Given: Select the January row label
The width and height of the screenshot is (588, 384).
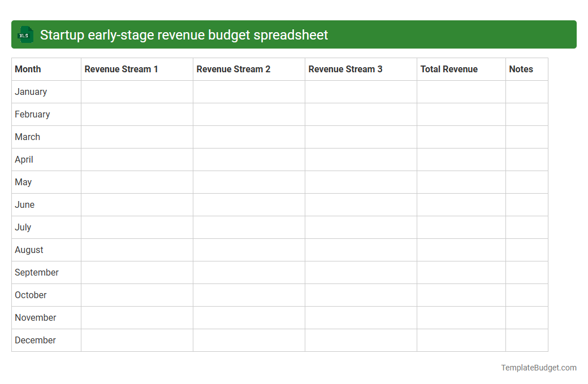Looking at the screenshot, I should point(31,91).
